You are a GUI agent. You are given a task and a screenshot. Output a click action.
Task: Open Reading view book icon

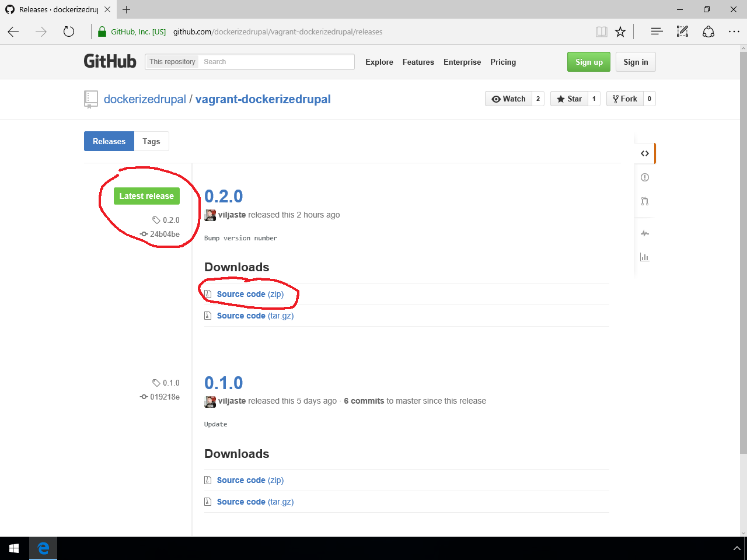(602, 32)
